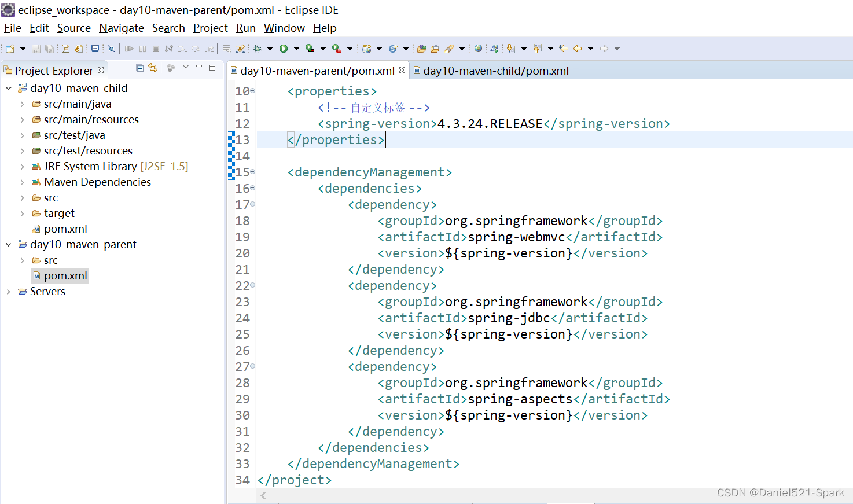Screen dimensions: 853x504
Task: Click the Open Type folder icon
Action: 422,49
